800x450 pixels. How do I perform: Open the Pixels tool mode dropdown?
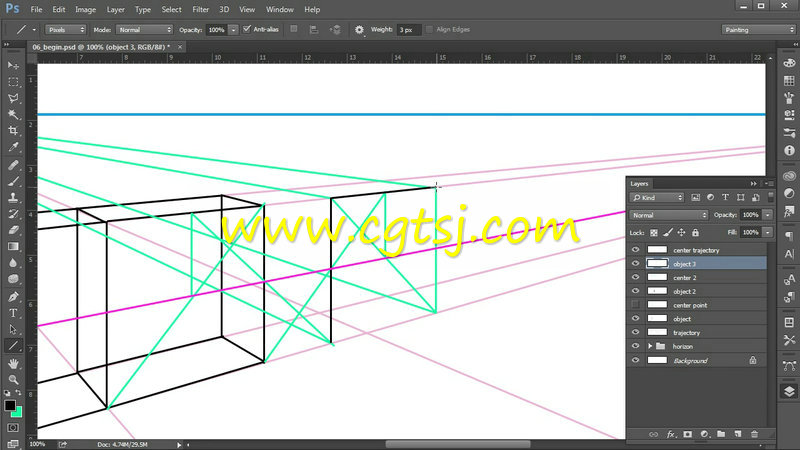point(65,30)
